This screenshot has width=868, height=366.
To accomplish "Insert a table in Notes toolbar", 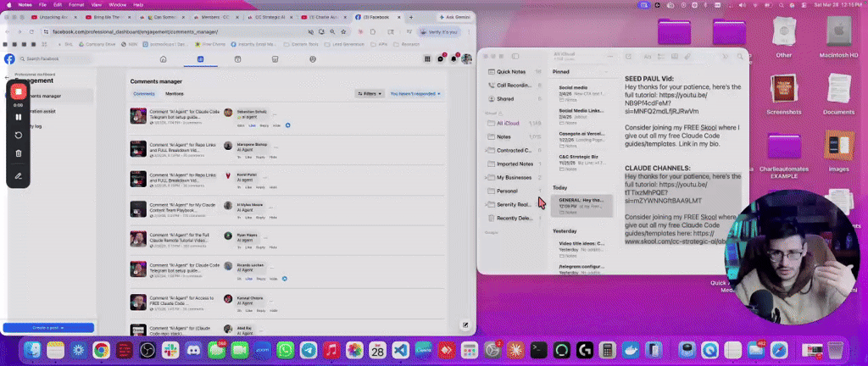I will coord(675,57).
